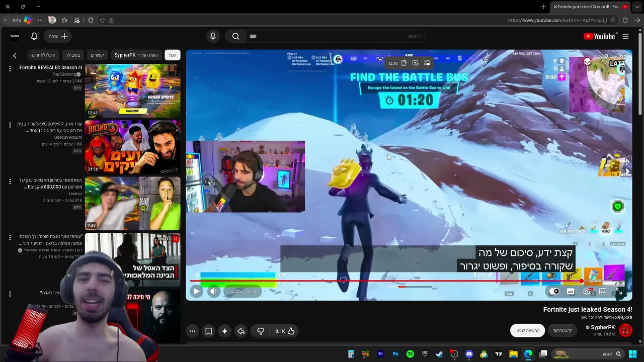The height and width of the screenshot is (362, 644).
Task: Open more actions menu under the video
Action: 193,331
